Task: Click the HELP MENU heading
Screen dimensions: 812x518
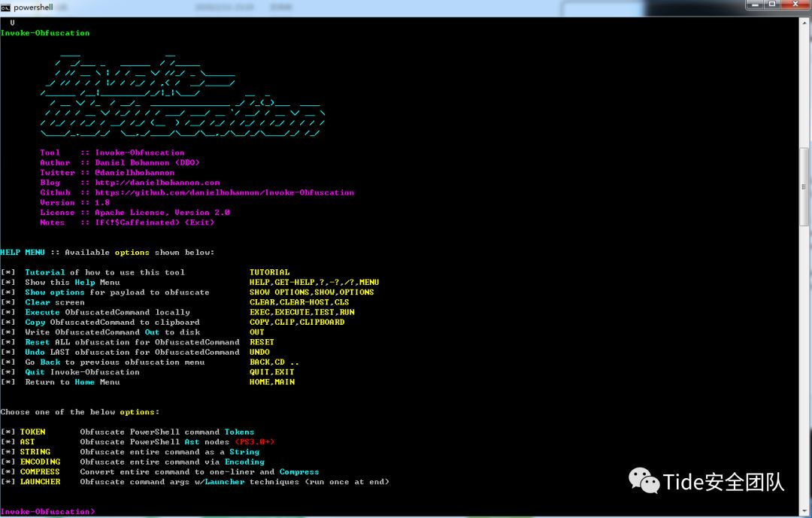Action: pyautogui.click(x=23, y=253)
